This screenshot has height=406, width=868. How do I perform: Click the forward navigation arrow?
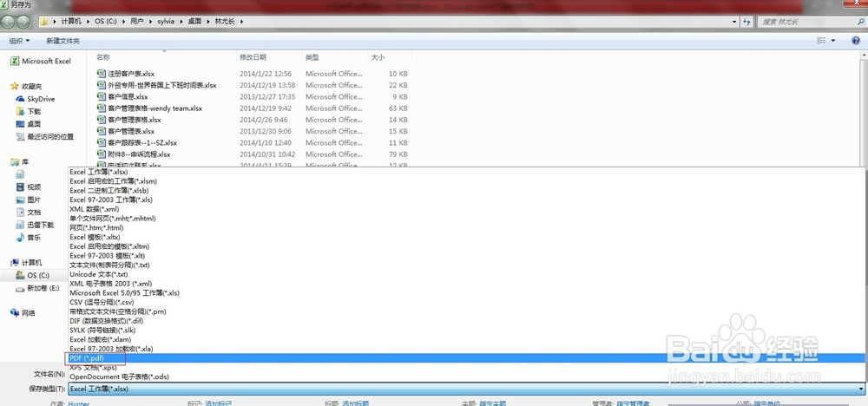23,22
